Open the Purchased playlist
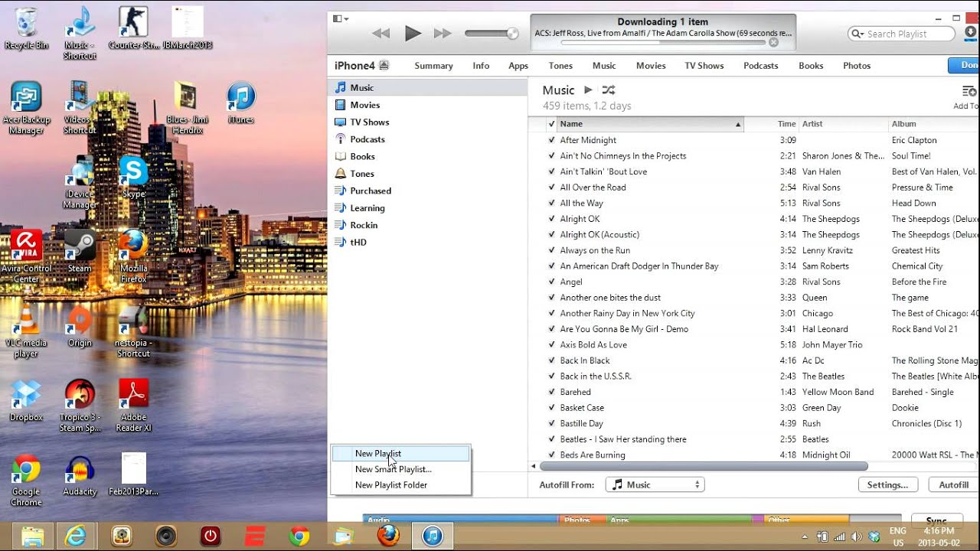 click(427, 191)
